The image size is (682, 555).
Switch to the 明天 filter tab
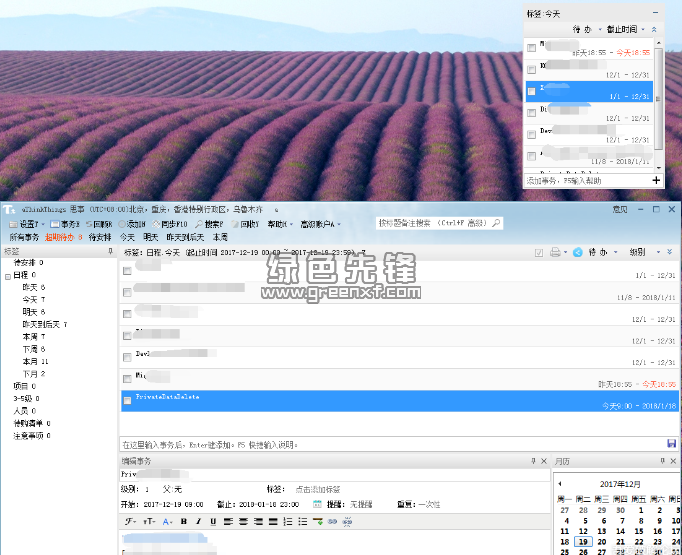tap(150, 237)
